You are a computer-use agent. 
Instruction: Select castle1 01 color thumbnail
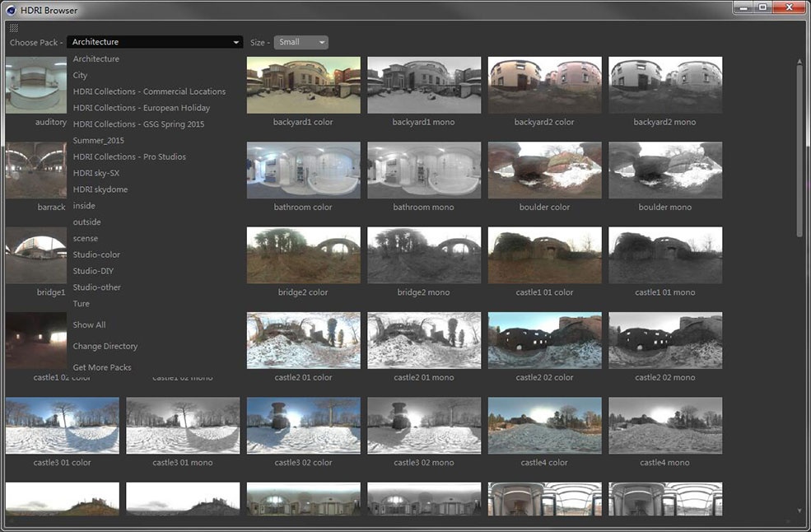pos(544,255)
